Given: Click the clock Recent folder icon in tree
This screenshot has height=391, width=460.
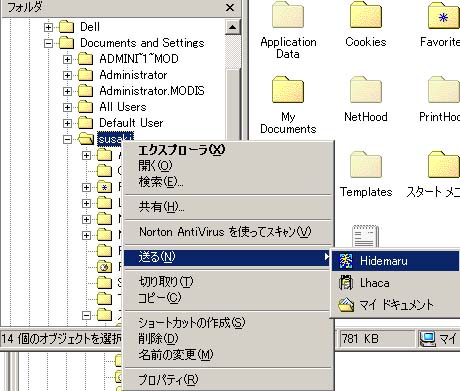Looking at the screenshot, I should [x=105, y=267].
